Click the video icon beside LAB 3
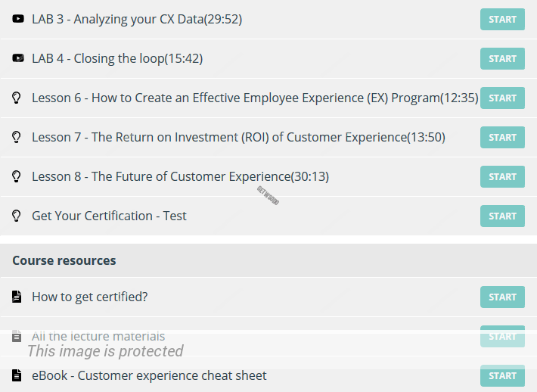 click(x=18, y=19)
